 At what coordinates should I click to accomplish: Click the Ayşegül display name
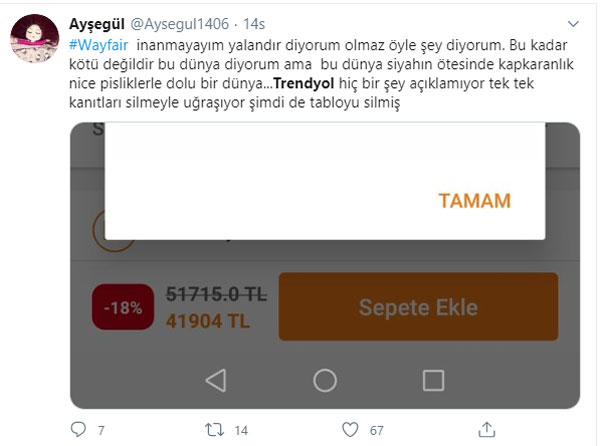pos(97,24)
